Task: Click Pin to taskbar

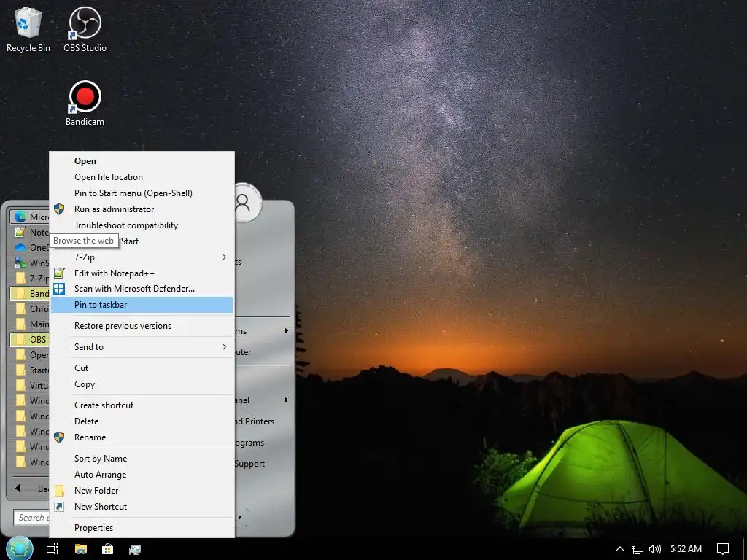Action: click(x=142, y=305)
